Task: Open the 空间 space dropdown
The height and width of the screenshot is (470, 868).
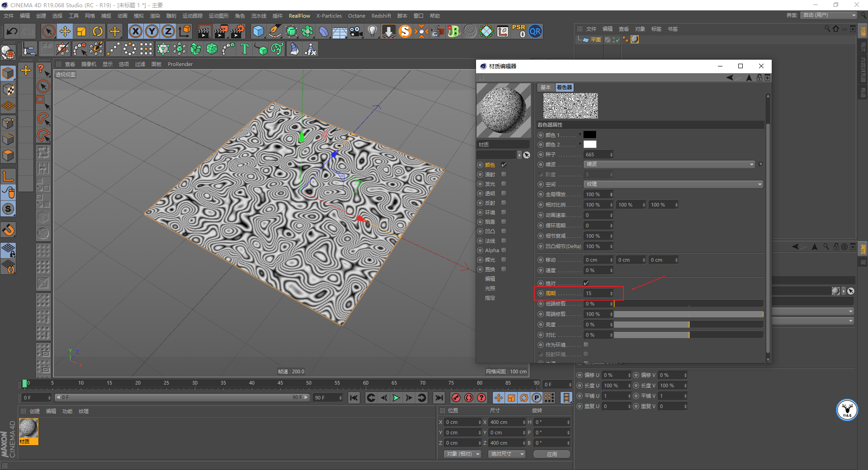Action: [x=673, y=184]
